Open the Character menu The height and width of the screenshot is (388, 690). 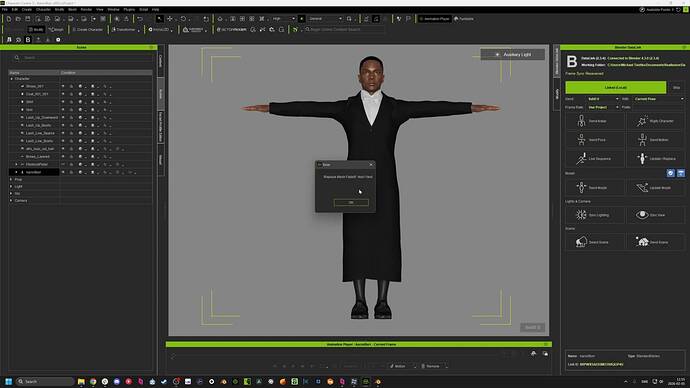pos(43,9)
